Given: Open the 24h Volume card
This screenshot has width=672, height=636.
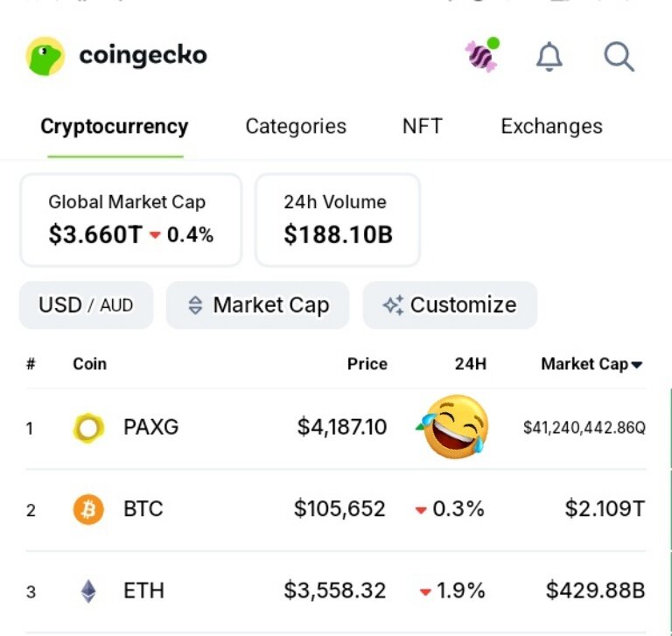Looking at the screenshot, I should 338,220.
